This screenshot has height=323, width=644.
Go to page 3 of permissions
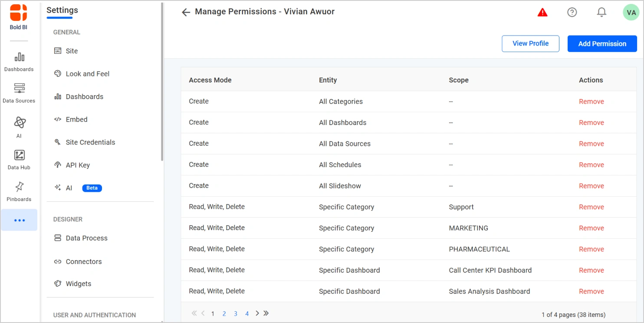[236, 313]
